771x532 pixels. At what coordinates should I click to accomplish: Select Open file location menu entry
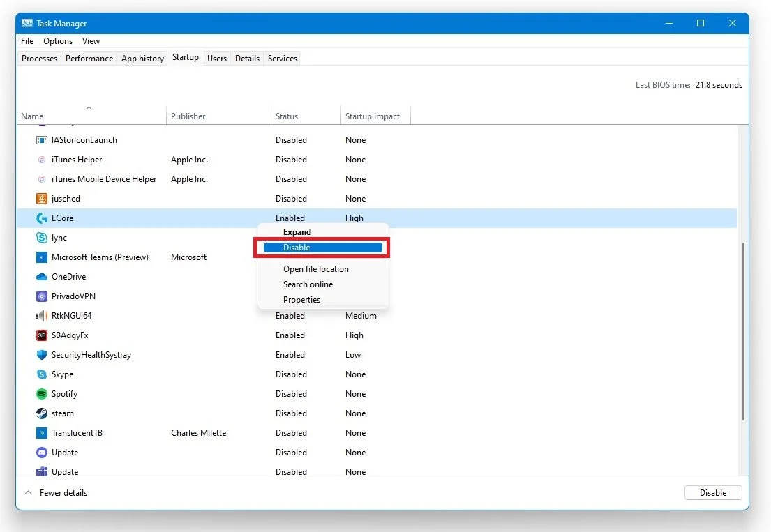[315, 269]
